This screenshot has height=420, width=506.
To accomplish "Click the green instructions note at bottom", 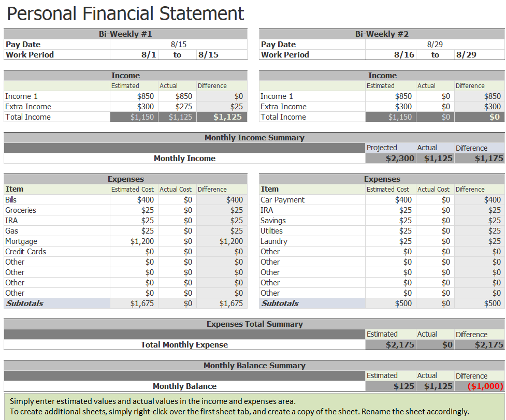I will tap(253, 407).
